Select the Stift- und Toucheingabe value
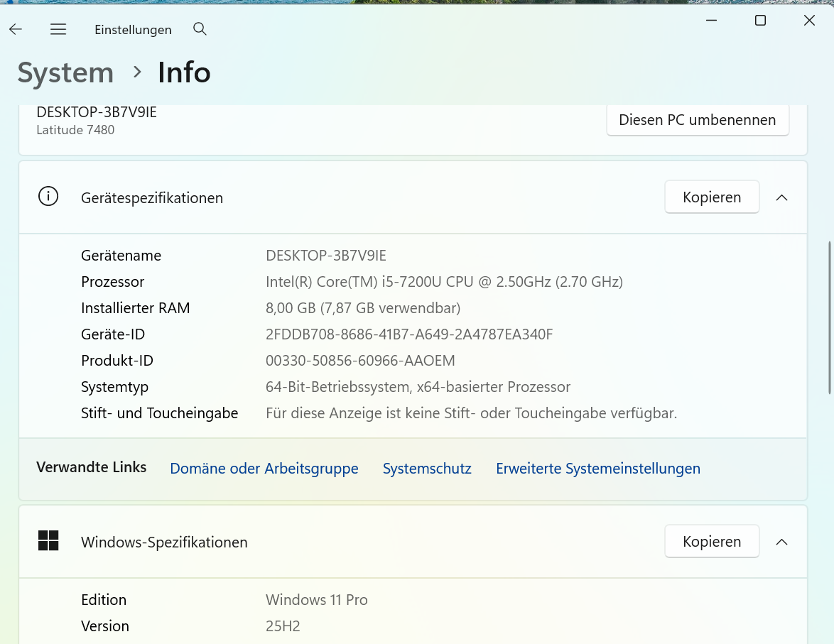The height and width of the screenshot is (644, 834). tap(471, 413)
